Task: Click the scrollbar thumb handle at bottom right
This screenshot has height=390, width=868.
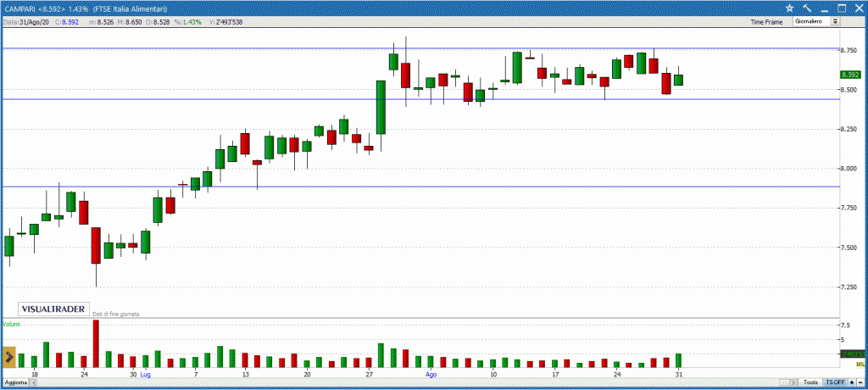Action: click(x=784, y=382)
